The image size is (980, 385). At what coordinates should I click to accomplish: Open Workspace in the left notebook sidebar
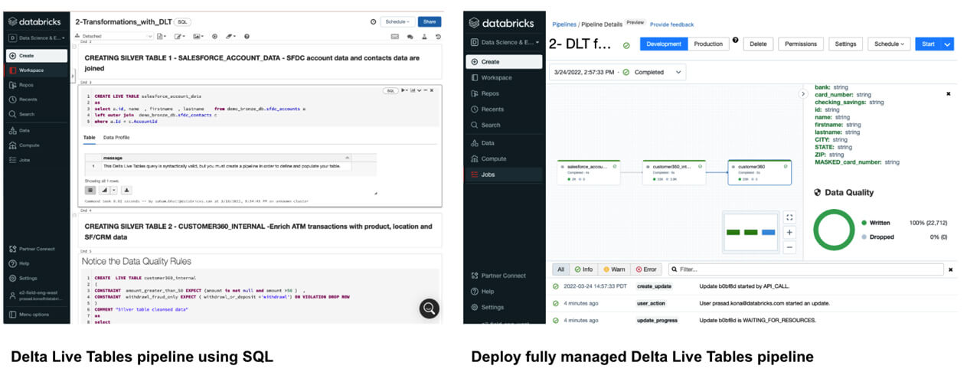(37, 70)
